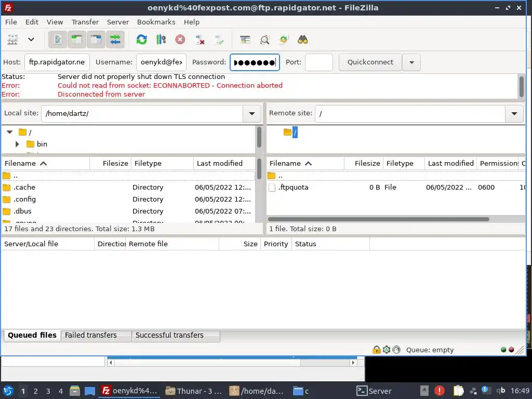Click the remote parent directory '..' entry
Image resolution: width=532 pixels, height=399 pixels.
click(x=396, y=176)
